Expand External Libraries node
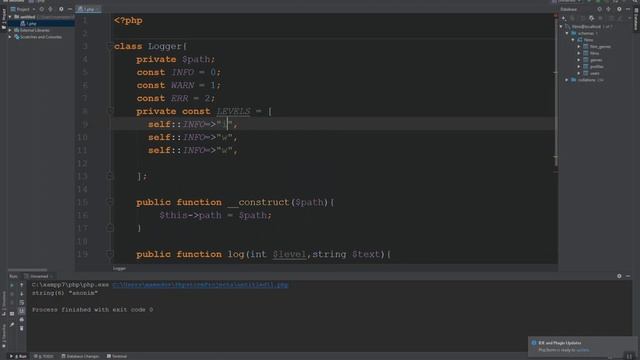640x360 pixels. [10, 30]
